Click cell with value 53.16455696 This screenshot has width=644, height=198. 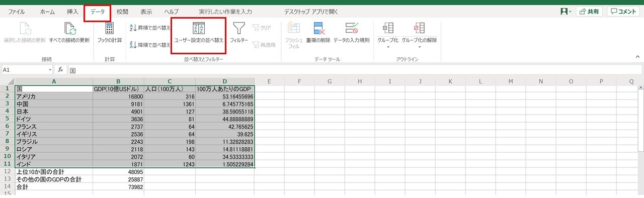pos(225,96)
